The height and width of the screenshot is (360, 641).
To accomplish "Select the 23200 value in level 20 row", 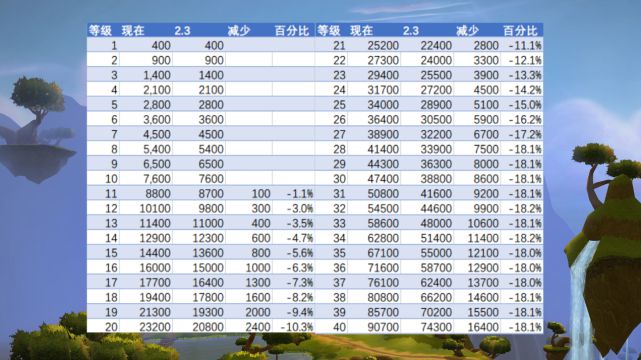I will pos(155,327).
